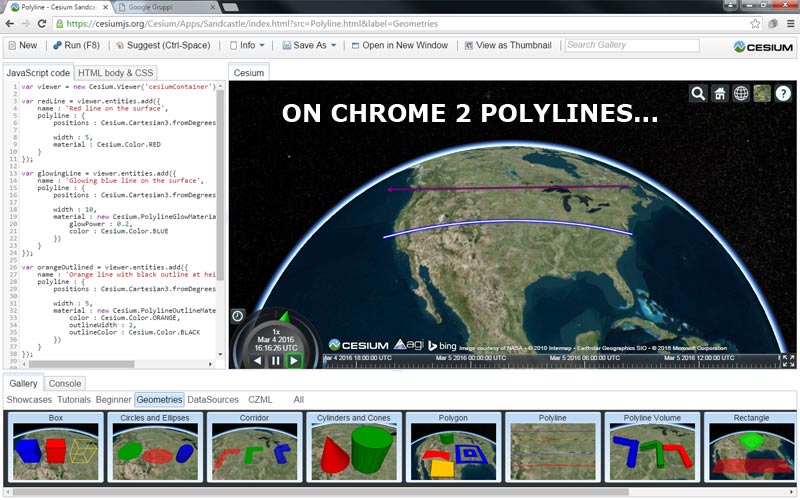Screen dimensions: 800x500
Task: Focus the Search Gallery field
Action: coord(632,45)
